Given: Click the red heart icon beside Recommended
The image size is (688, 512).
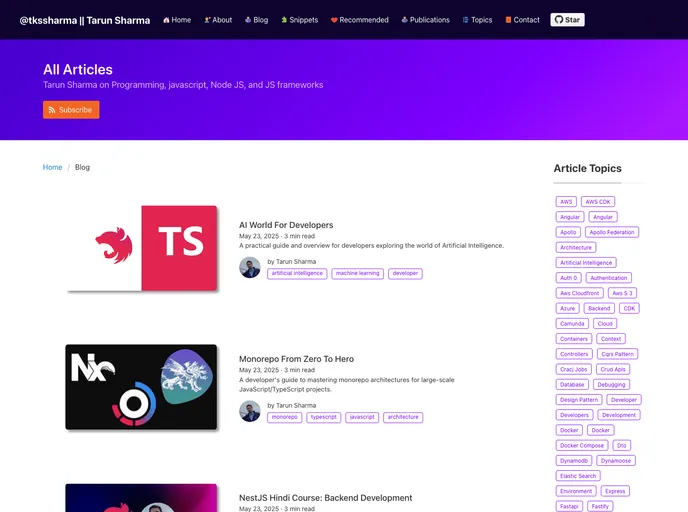Looking at the screenshot, I should click(334, 20).
